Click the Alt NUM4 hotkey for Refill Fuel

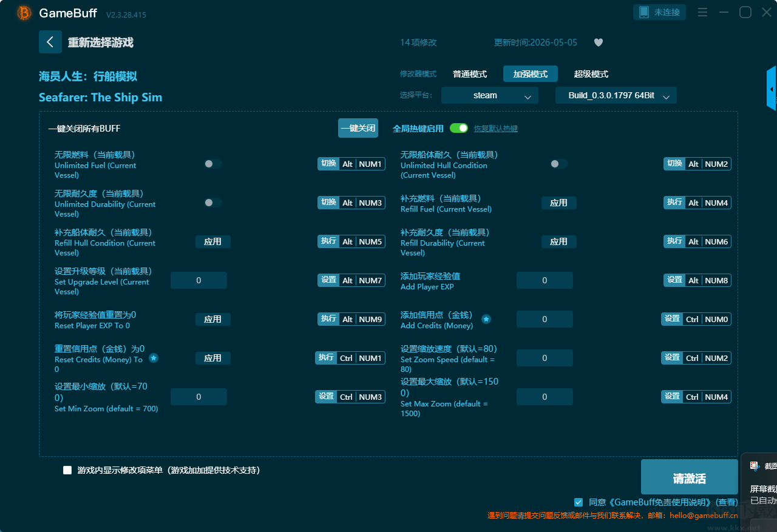(697, 203)
